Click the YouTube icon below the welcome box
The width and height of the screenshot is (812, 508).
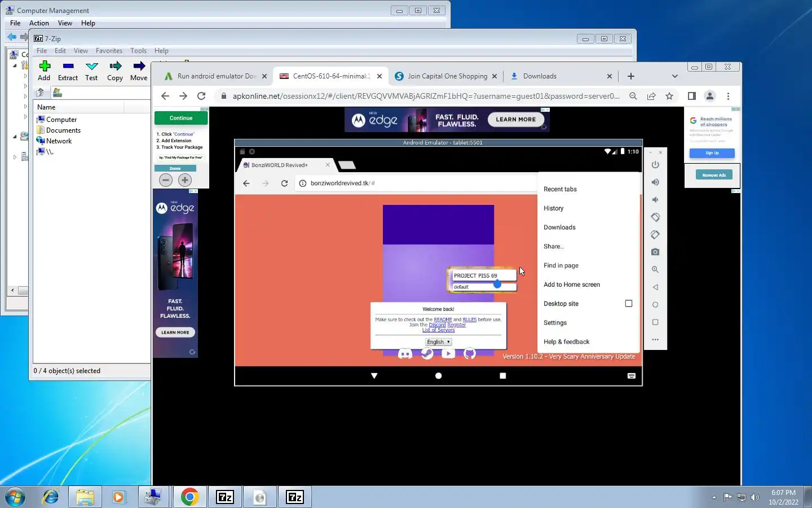(x=448, y=354)
